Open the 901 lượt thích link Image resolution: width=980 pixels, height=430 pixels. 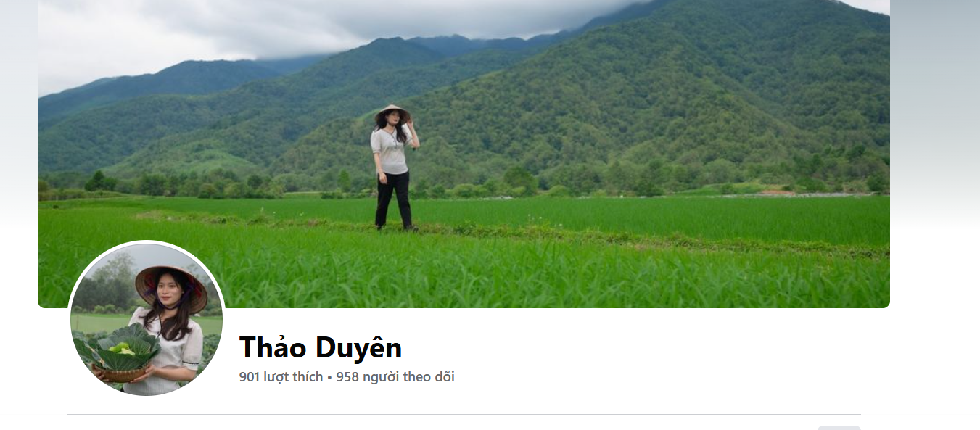[281, 377]
